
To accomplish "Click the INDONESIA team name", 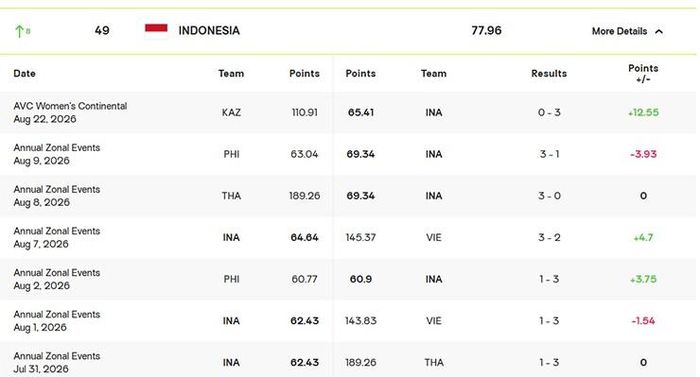I will 209,30.
